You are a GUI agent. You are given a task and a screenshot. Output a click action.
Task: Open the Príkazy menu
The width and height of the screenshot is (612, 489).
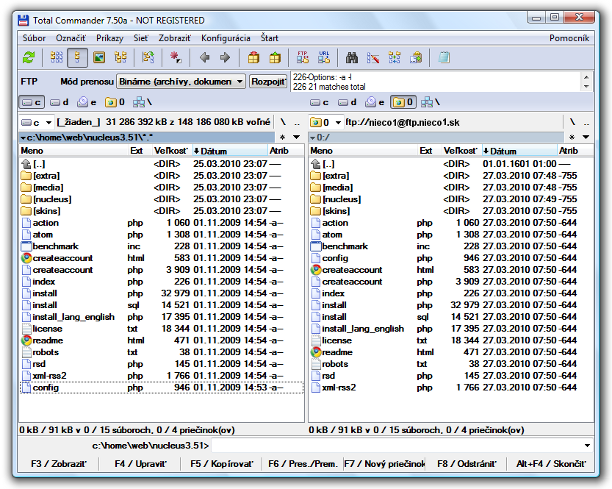click(110, 38)
